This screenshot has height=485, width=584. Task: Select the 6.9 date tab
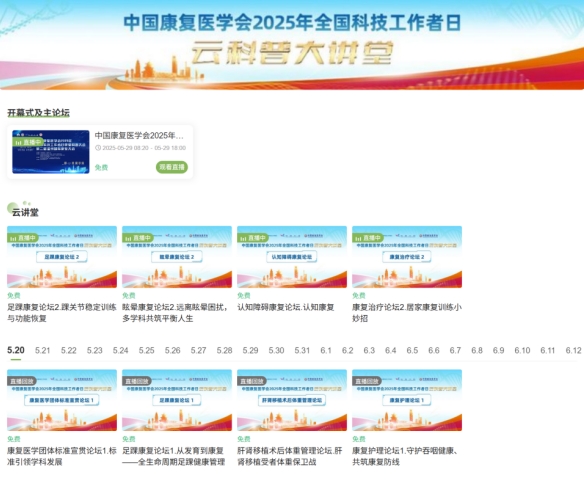(498, 351)
